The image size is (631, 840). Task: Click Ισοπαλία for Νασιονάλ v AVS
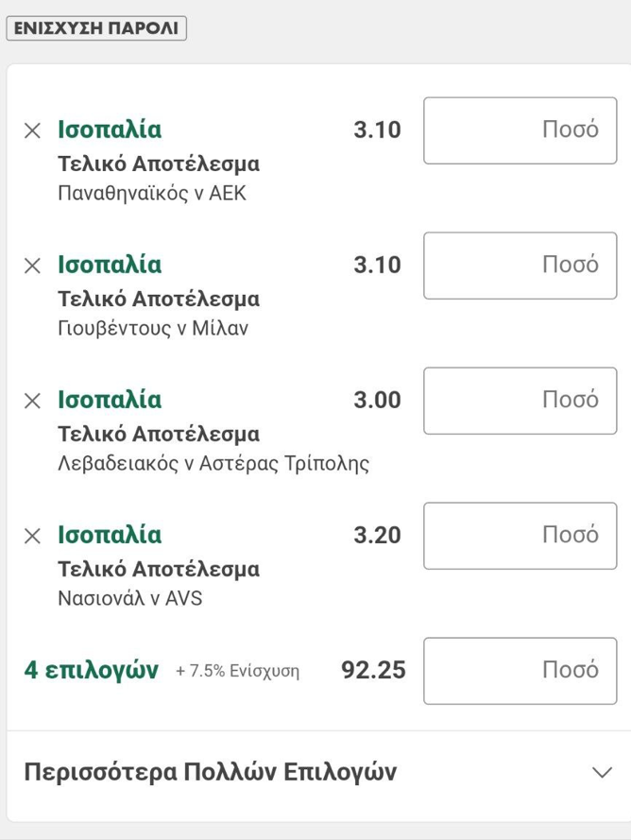[x=110, y=535]
